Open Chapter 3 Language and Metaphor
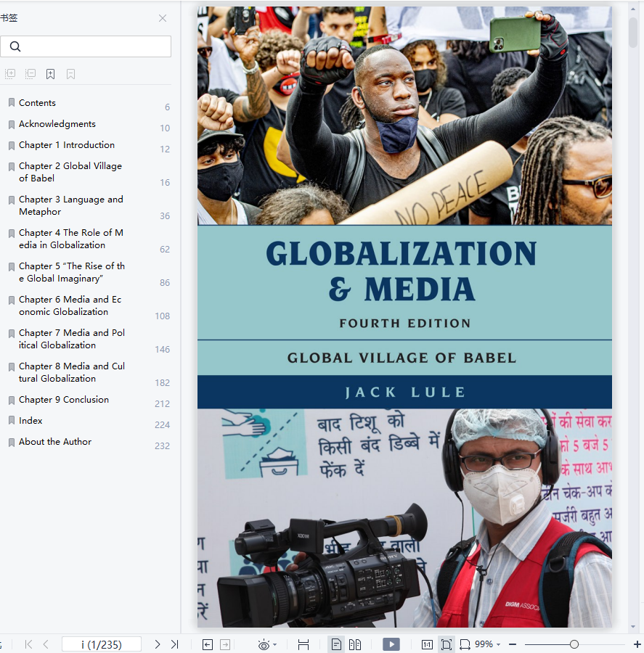The width and height of the screenshot is (644, 653). tap(71, 205)
